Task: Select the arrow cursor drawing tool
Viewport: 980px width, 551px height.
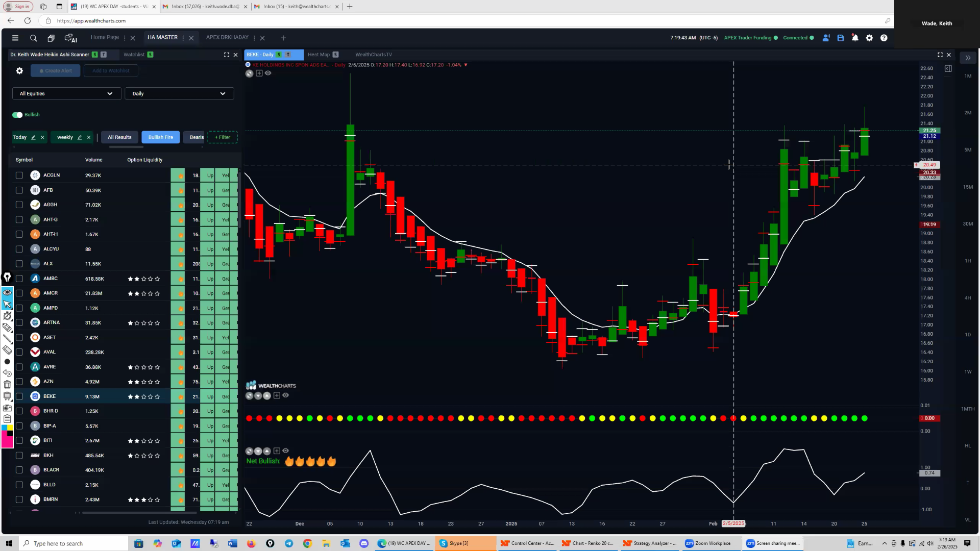Action: (7, 305)
